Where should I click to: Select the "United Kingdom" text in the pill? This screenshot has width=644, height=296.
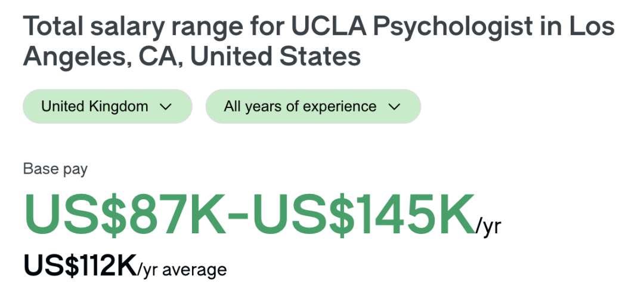pyautogui.click(x=95, y=107)
